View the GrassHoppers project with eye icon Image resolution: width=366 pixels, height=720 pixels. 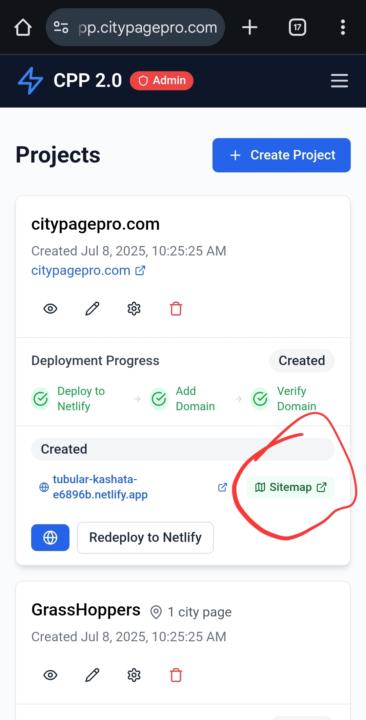click(50, 675)
